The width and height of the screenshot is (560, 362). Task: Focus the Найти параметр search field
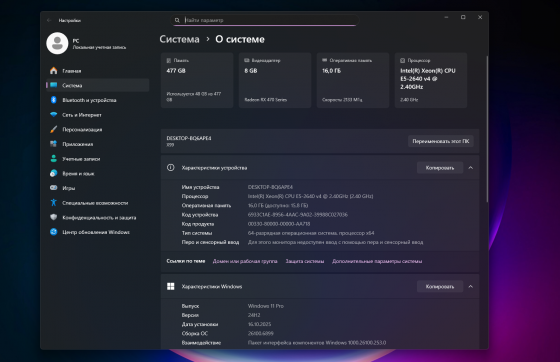[265, 20]
